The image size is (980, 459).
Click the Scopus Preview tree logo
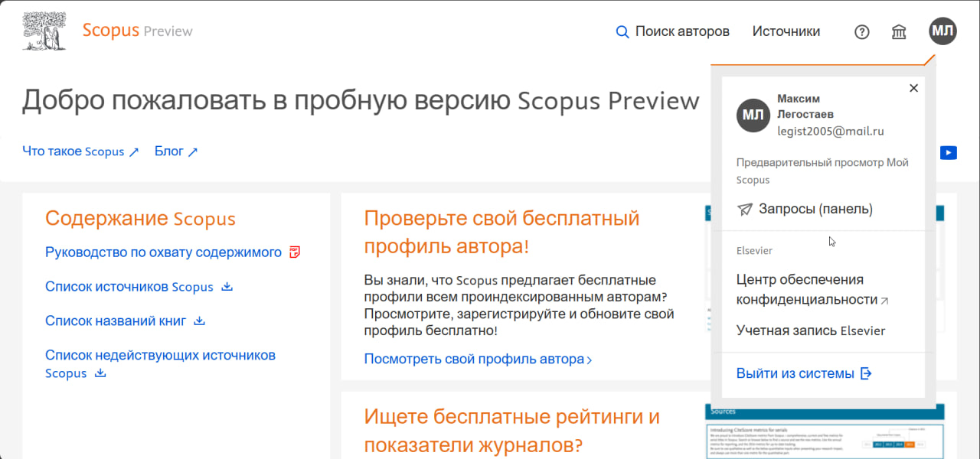pyautogui.click(x=44, y=31)
